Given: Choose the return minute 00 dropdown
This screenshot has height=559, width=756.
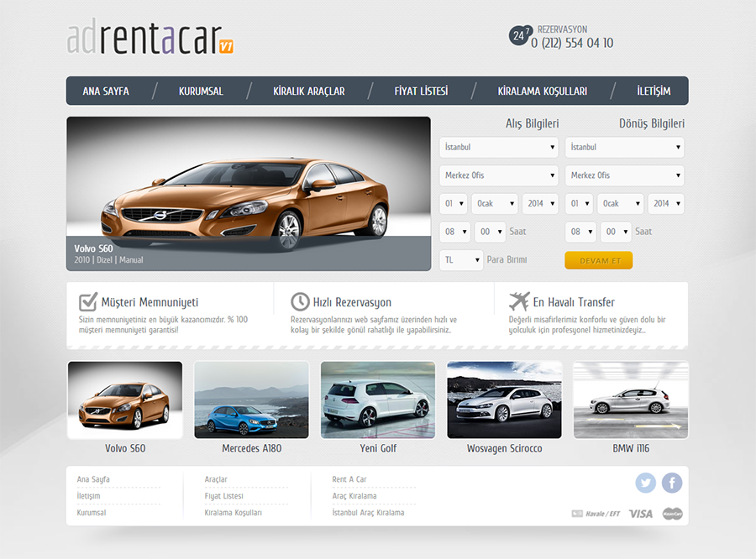Looking at the screenshot, I should coord(616,232).
